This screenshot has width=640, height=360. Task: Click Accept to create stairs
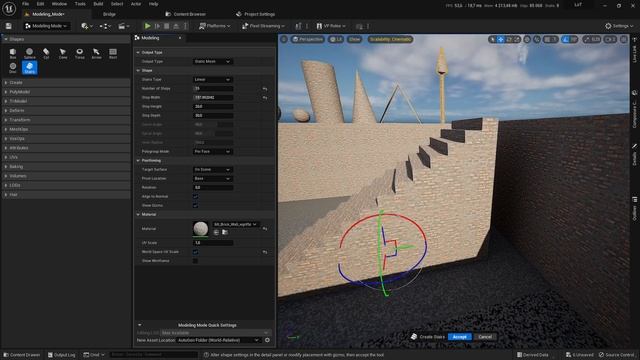click(459, 337)
